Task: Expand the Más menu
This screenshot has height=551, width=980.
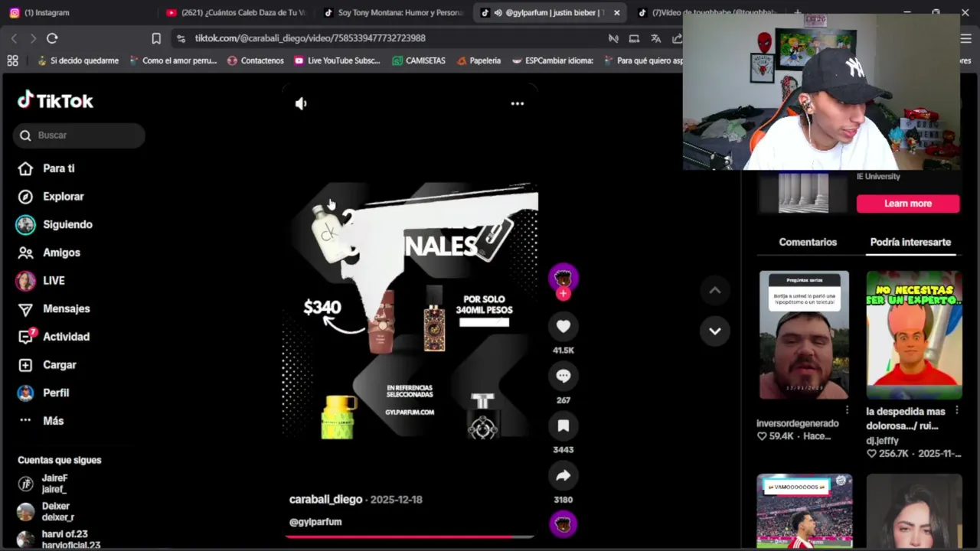Action: [41, 421]
